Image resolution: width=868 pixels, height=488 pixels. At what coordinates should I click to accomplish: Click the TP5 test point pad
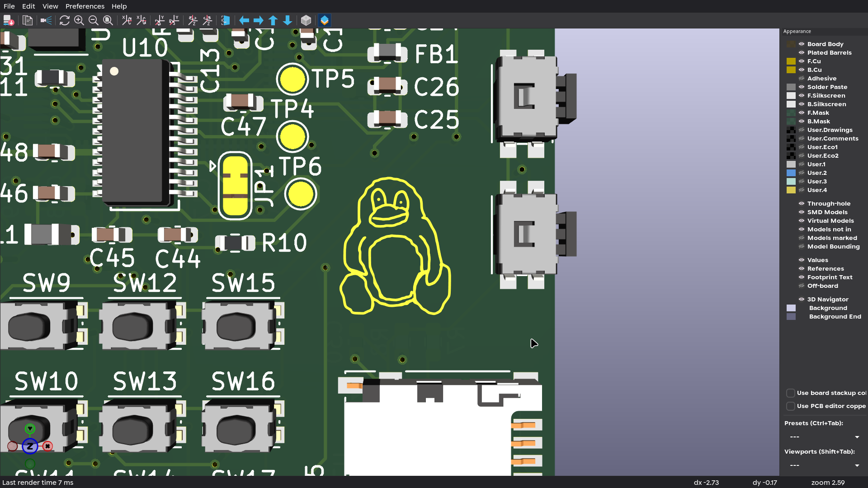coord(292,79)
